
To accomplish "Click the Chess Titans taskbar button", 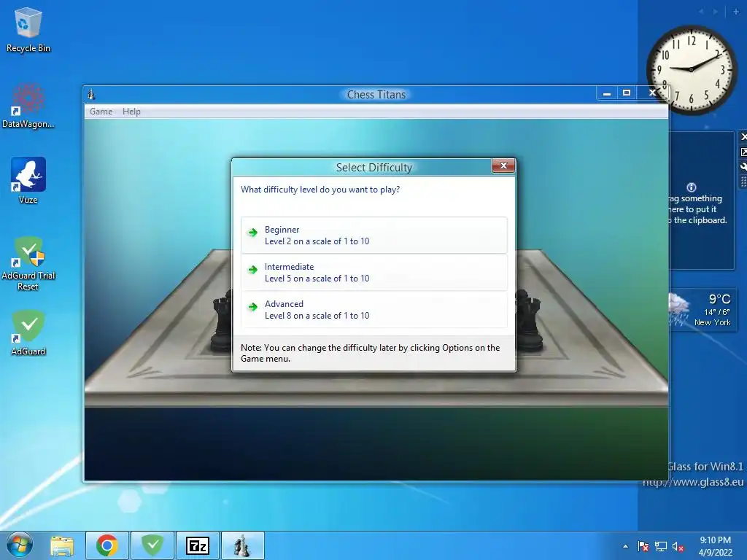I will coord(243,545).
